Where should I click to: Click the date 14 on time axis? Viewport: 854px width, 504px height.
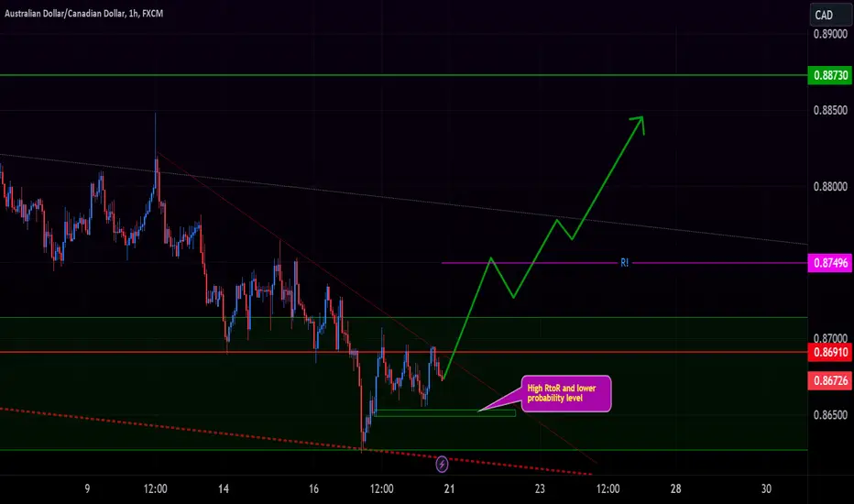[224, 488]
